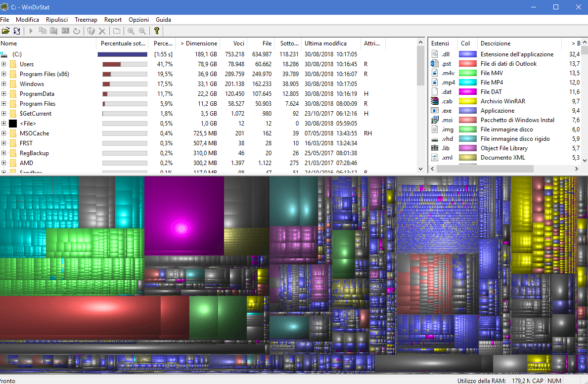Click the large magenta block in treemap
Screen dimensions: 588x384
point(183,215)
